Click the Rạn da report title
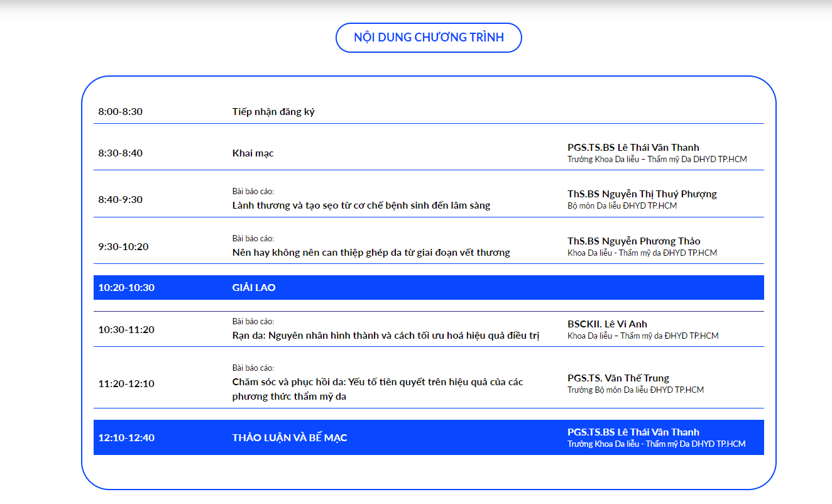 click(386, 336)
